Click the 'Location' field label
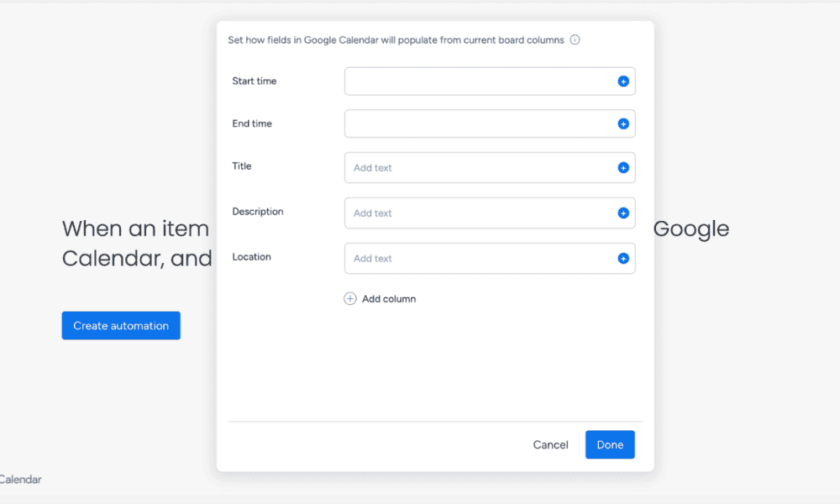 tap(251, 257)
